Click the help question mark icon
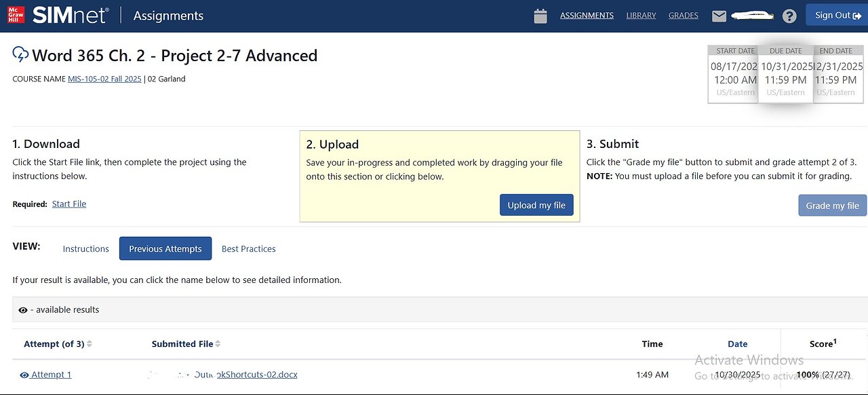 point(789,16)
